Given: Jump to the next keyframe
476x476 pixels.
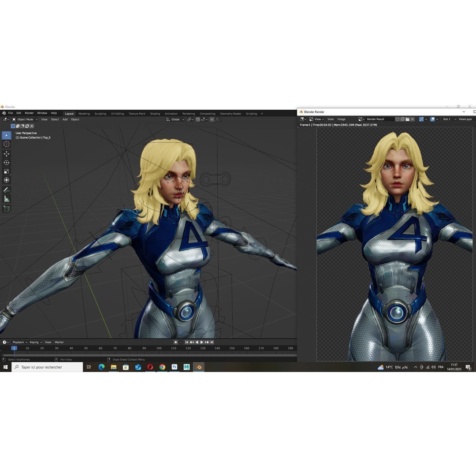Looking at the screenshot, I should click(207, 342).
